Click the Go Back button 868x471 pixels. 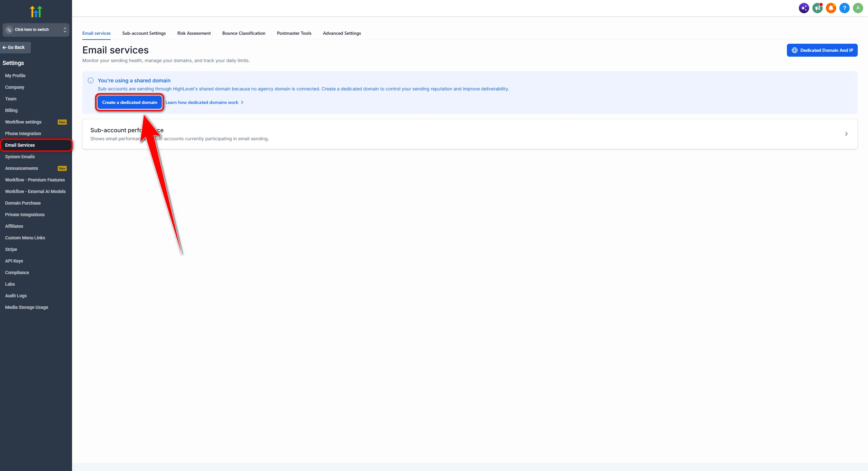pos(15,48)
